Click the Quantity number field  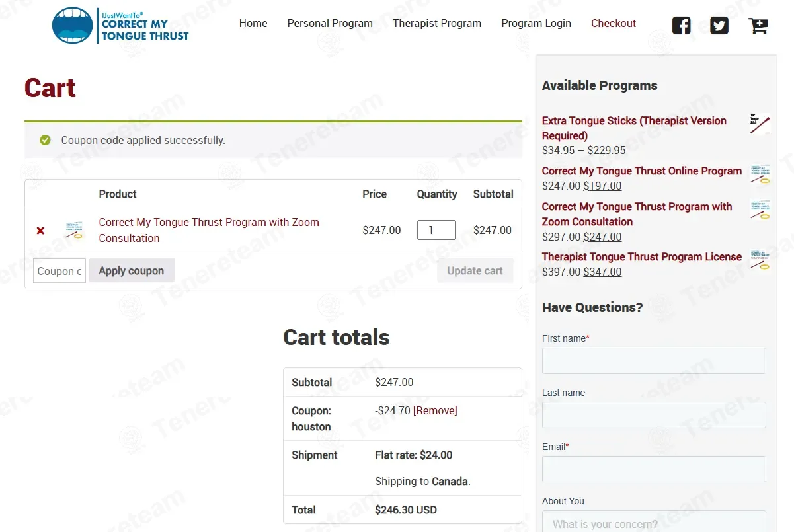point(436,230)
